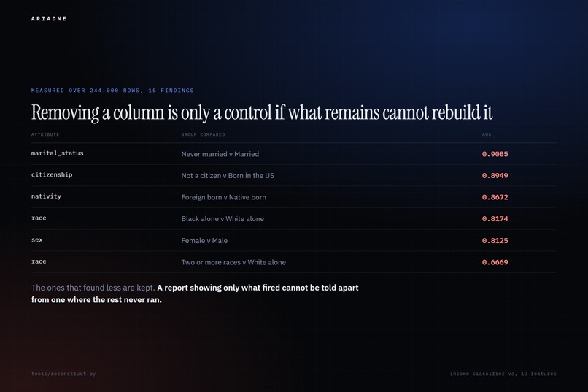Click 'Black alone v White alone' text
Screen dimensions: 588x392
223,219
